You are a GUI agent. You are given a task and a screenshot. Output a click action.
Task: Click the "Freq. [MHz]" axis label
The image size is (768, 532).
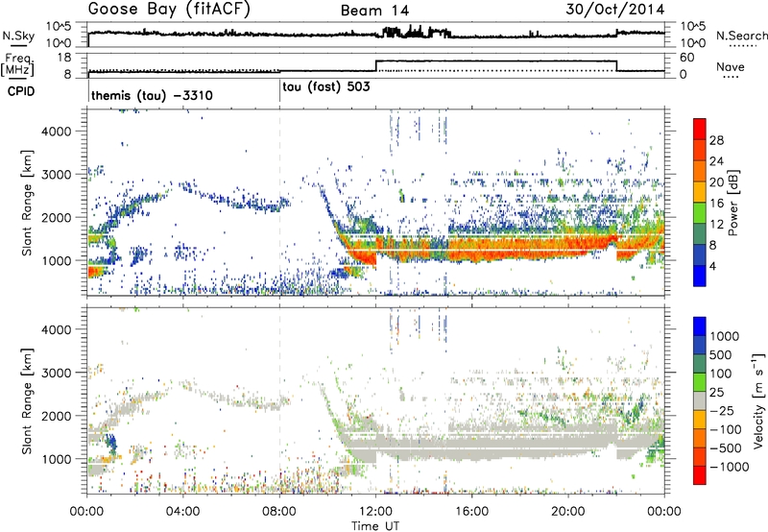[17, 64]
